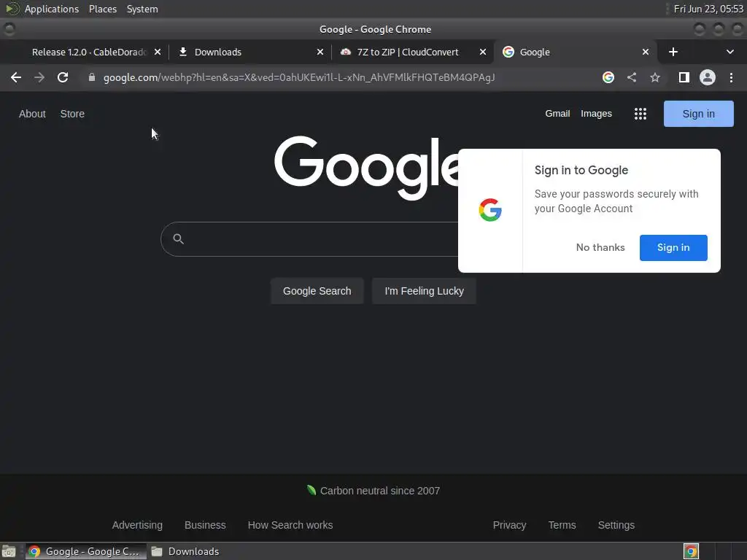Screen dimensions: 747x560
Task: Reload the current Google page
Action: pyautogui.click(x=63, y=77)
